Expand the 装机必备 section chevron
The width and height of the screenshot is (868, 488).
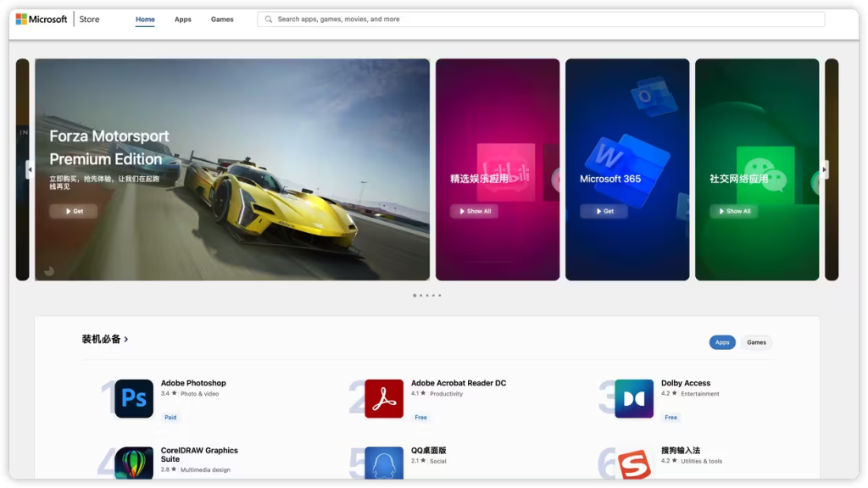pos(126,339)
